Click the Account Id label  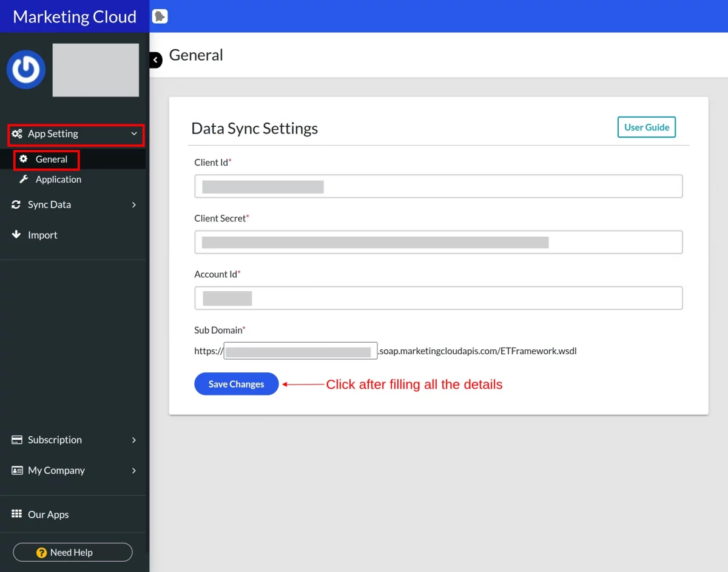tap(217, 274)
